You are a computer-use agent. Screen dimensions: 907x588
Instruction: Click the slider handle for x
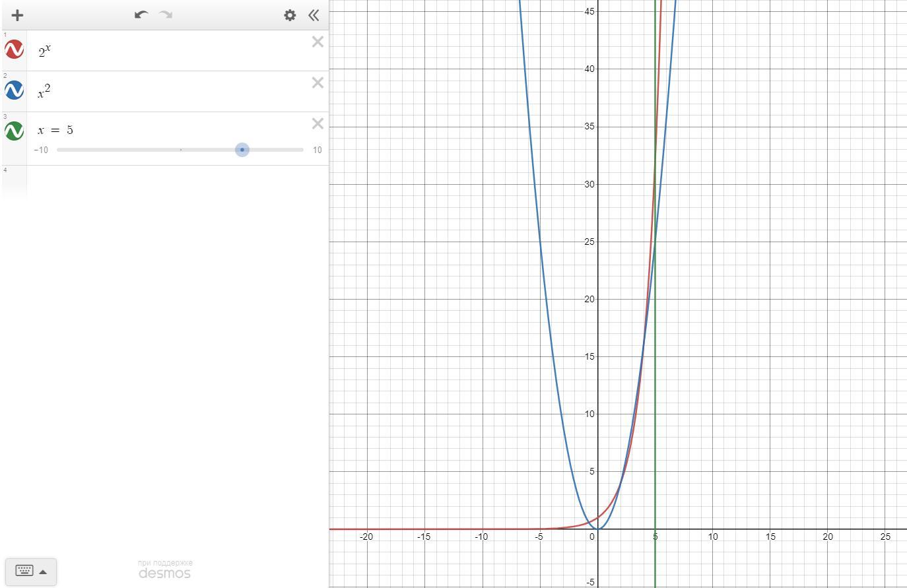tap(242, 150)
